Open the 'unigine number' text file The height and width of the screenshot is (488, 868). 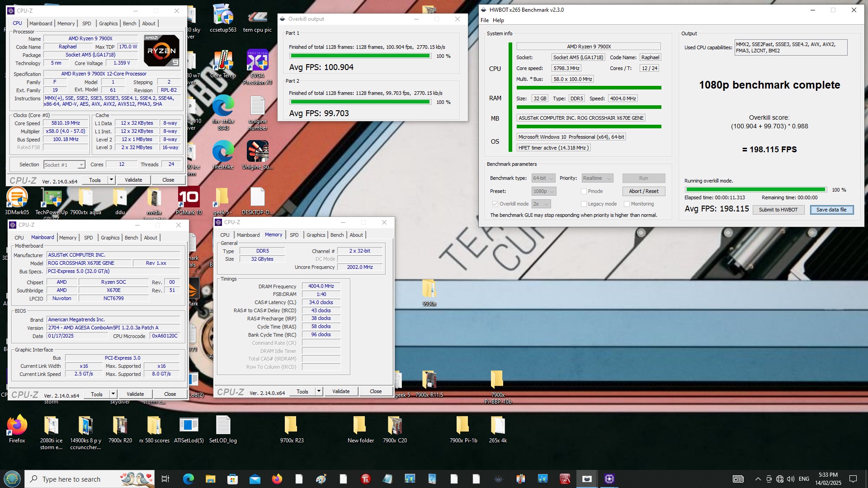click(x=257, y=113)
